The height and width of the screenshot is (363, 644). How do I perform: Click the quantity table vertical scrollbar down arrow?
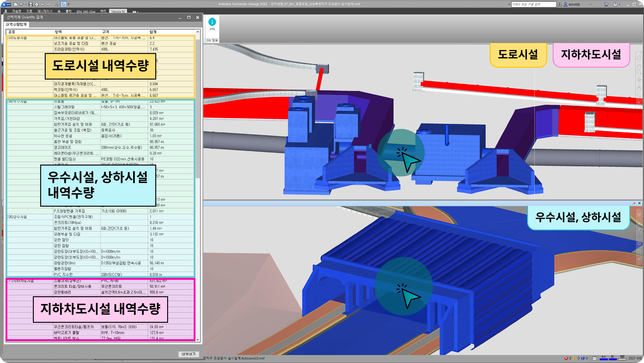pyautogui.click(x=198, y=340)
